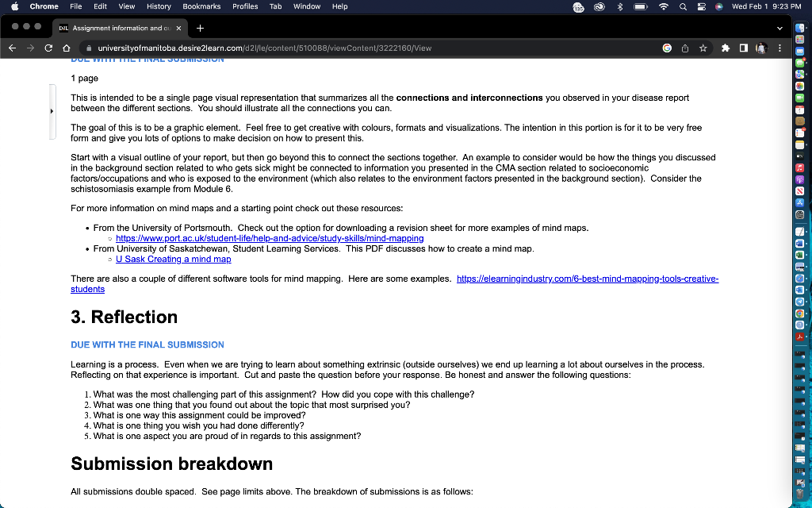Open a new tab with the plus button

pos(201,26)
